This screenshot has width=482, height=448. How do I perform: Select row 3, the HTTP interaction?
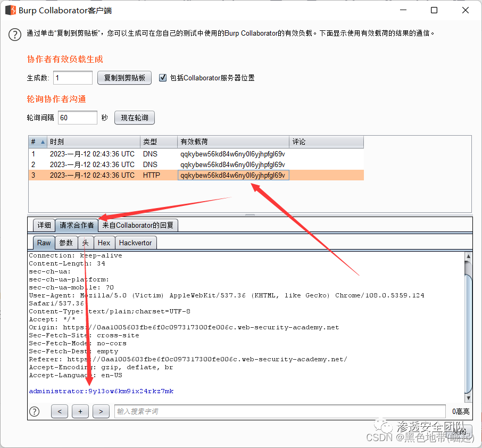click(196, 175)
